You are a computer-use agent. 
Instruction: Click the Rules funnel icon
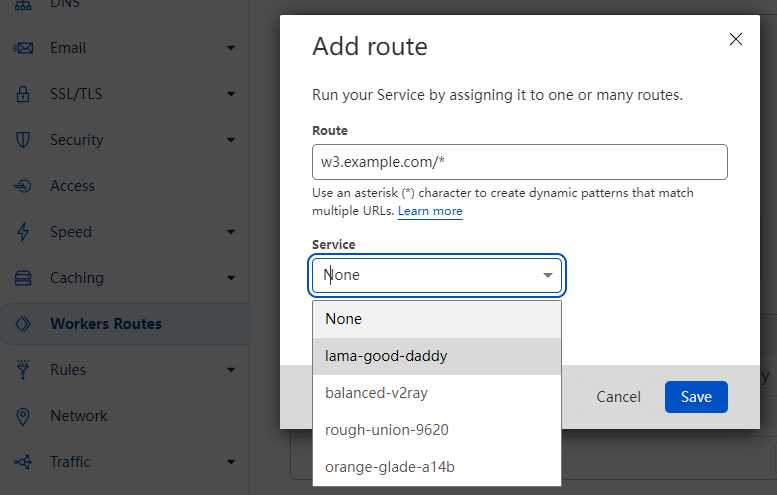23,370
